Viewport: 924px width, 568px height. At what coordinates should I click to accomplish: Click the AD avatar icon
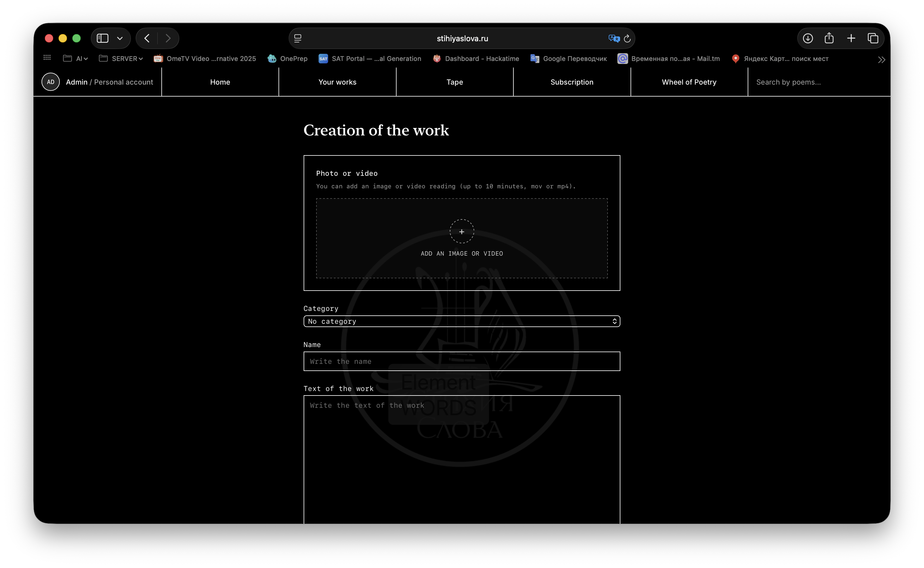tap(51, 82)
